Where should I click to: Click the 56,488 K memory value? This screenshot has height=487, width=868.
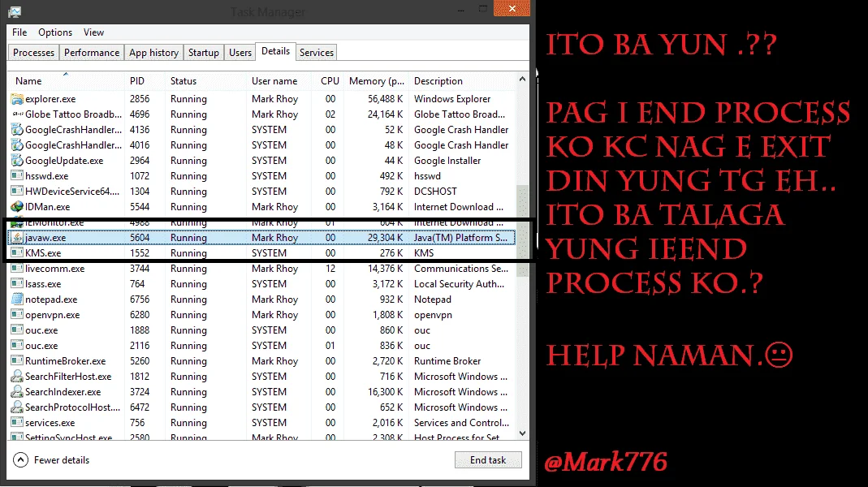pos(386,99)
